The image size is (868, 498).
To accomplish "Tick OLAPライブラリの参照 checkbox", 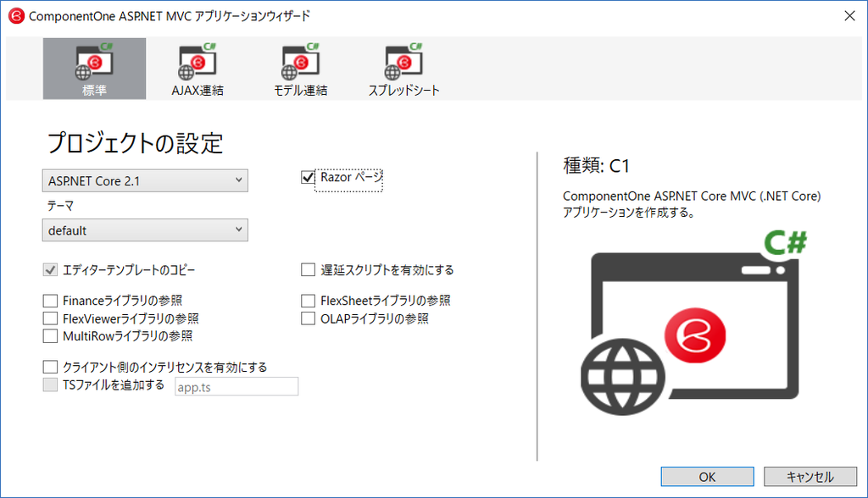I will coord(308,318).
